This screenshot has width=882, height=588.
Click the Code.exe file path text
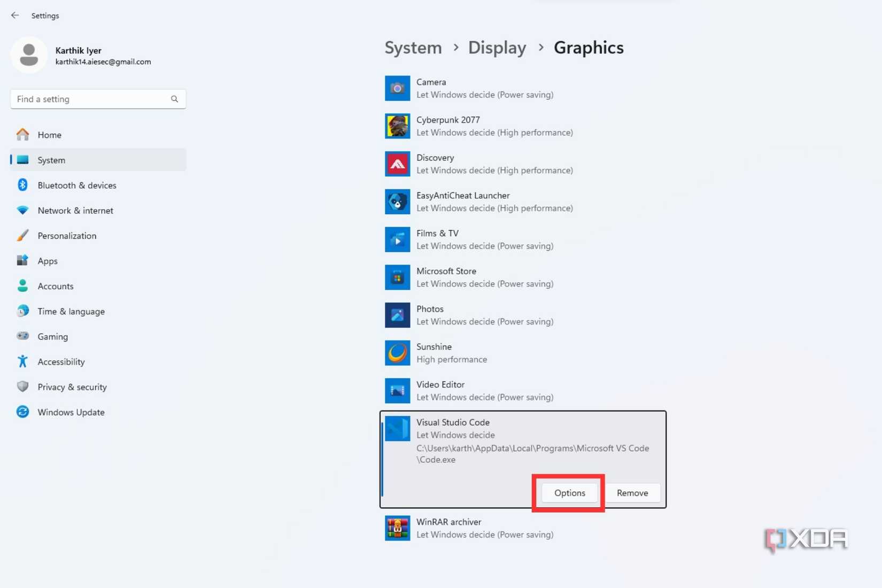click(x=532, y=454)
